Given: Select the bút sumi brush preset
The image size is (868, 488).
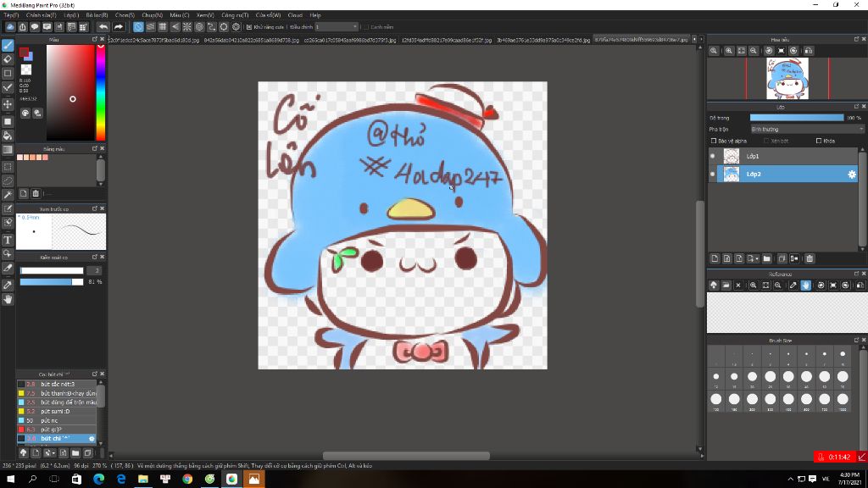Looking at the screenshot, I should pyautogui.click(x=57, y=412).
